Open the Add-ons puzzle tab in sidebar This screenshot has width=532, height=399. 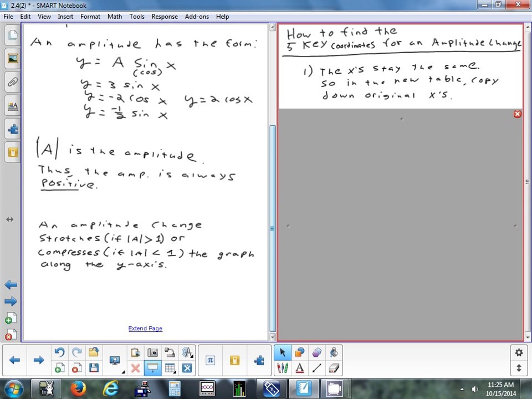coord(13,129)
